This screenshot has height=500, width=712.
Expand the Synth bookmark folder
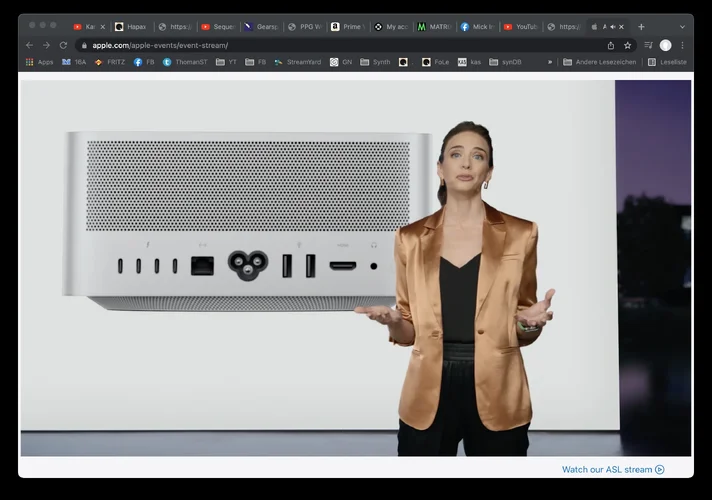pos(375,62)
